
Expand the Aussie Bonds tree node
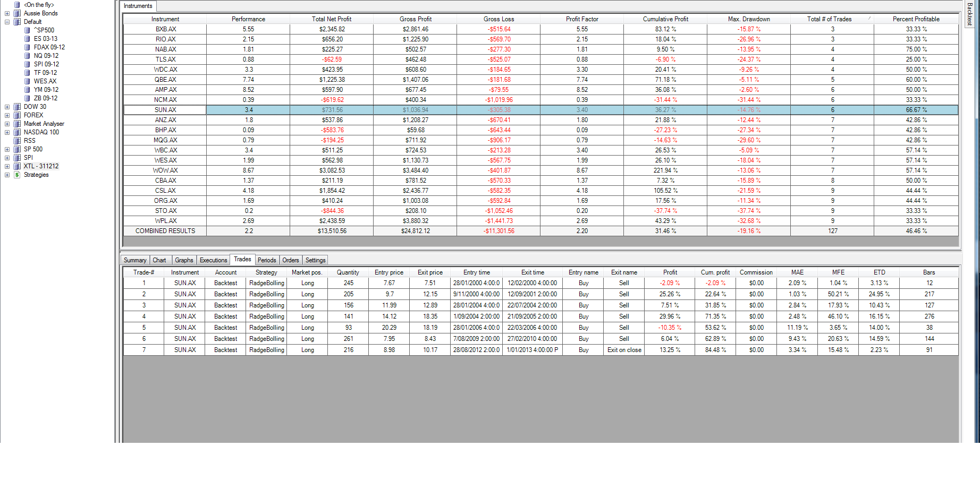click(7, 13)
